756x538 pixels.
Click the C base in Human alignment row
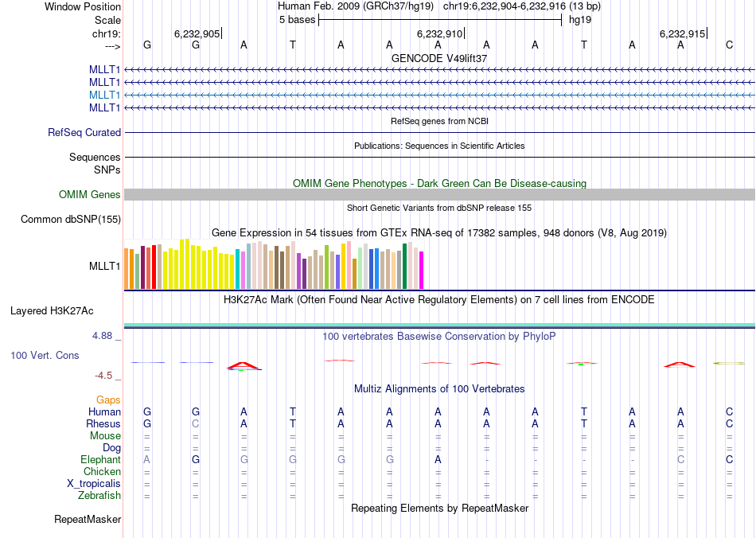pos(729,411)
